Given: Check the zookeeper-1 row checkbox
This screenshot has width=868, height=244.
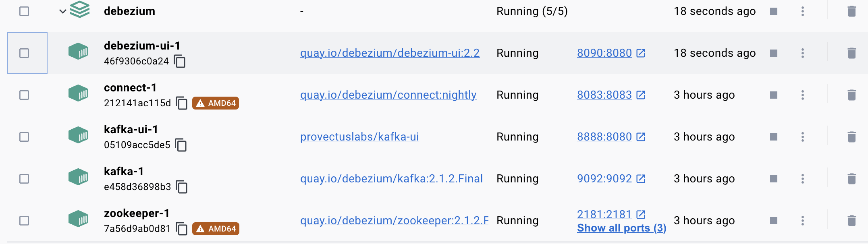Looking at the screenshot, I should [24, 221].
